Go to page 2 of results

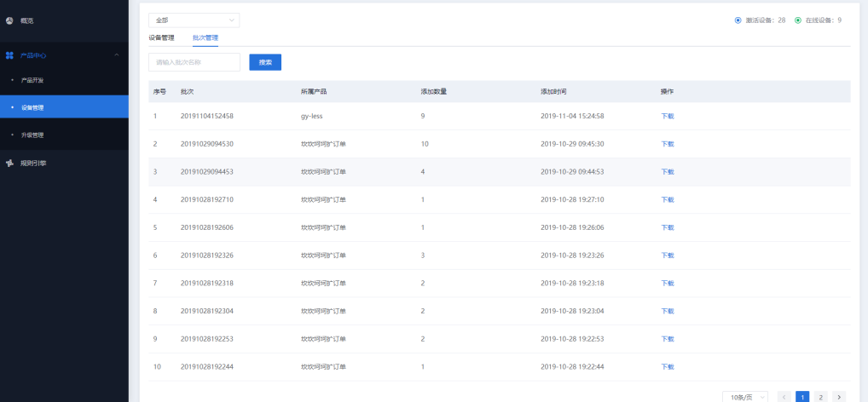820,397
